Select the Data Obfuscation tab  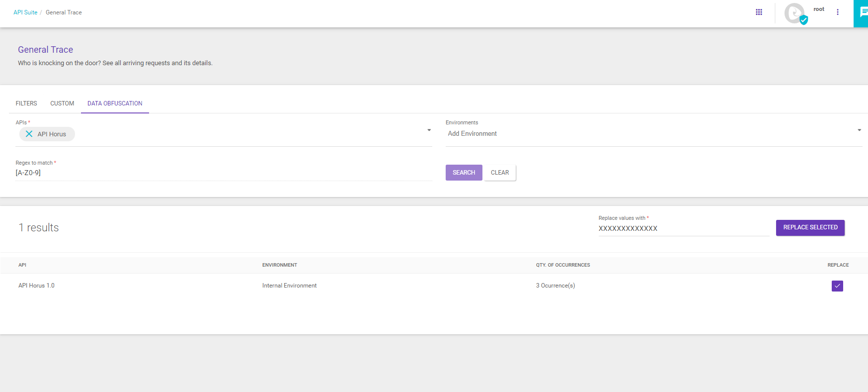[x=115, y=103]
